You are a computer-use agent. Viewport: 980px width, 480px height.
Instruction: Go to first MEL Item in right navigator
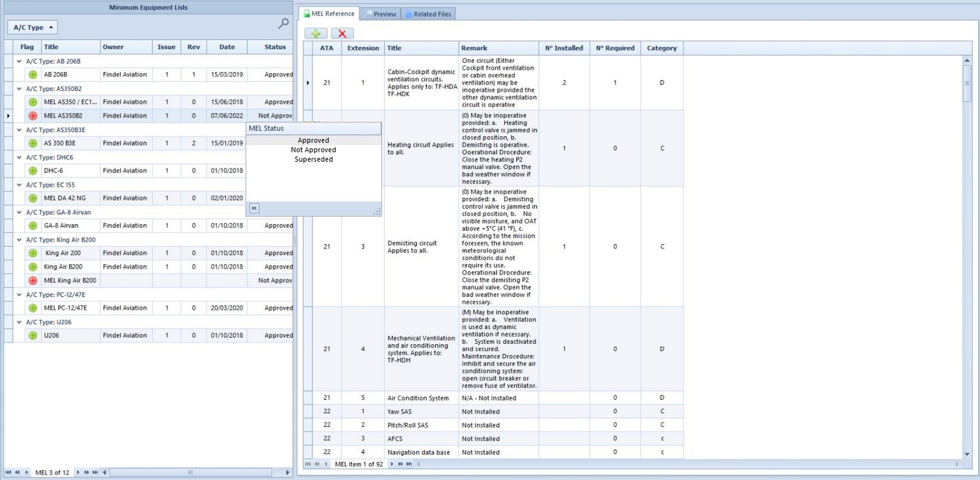pos(308,464)
